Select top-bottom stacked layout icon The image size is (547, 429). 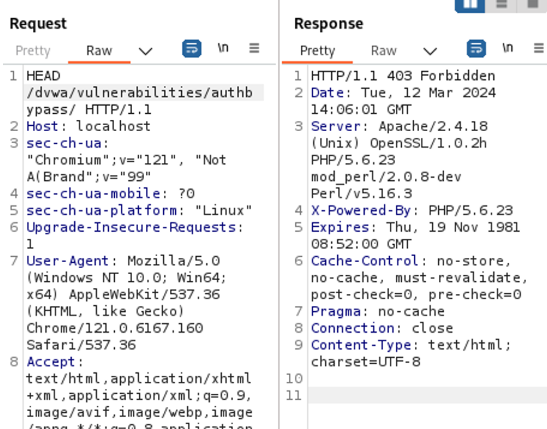point(502,5)
